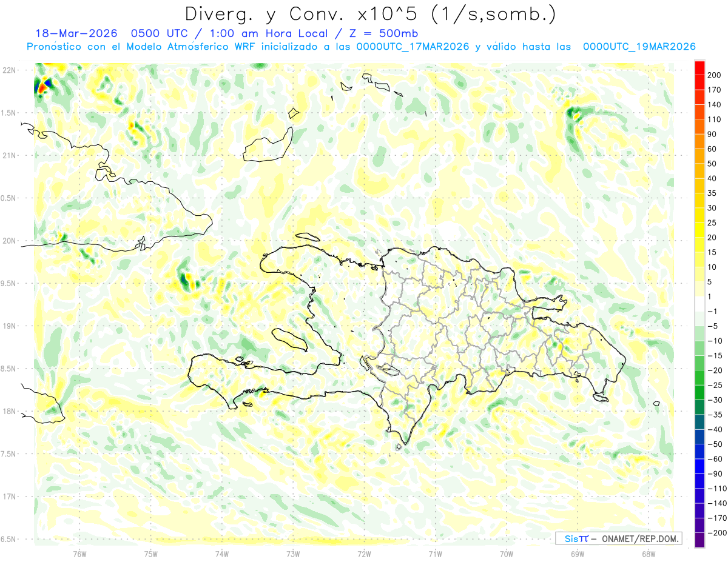Click the '-200' color scale value

coord(716,532)
